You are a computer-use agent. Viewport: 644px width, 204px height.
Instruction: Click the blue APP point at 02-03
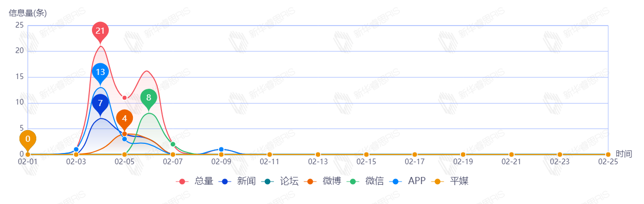pyautogui.click(x=76, y=149)
